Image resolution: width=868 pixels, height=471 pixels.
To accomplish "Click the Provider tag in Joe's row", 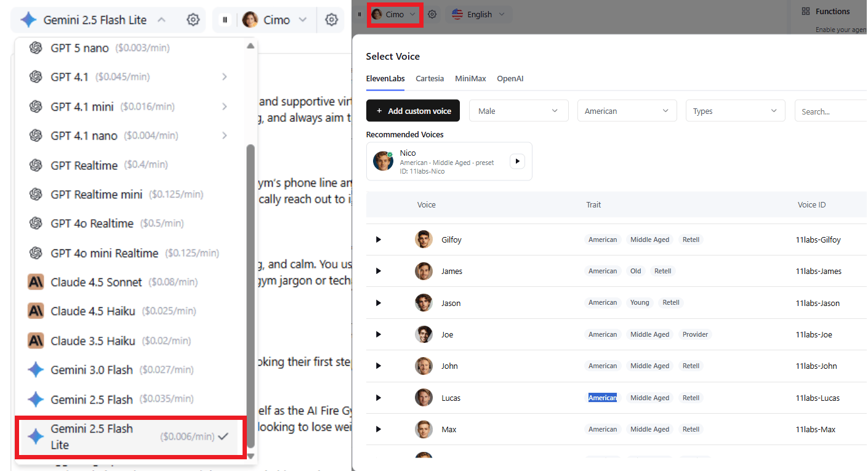I will pos(696,334).
